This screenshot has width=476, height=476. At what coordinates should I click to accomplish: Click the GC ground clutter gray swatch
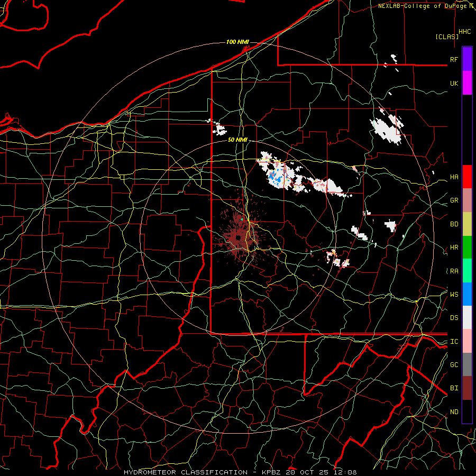coord(467,364)
